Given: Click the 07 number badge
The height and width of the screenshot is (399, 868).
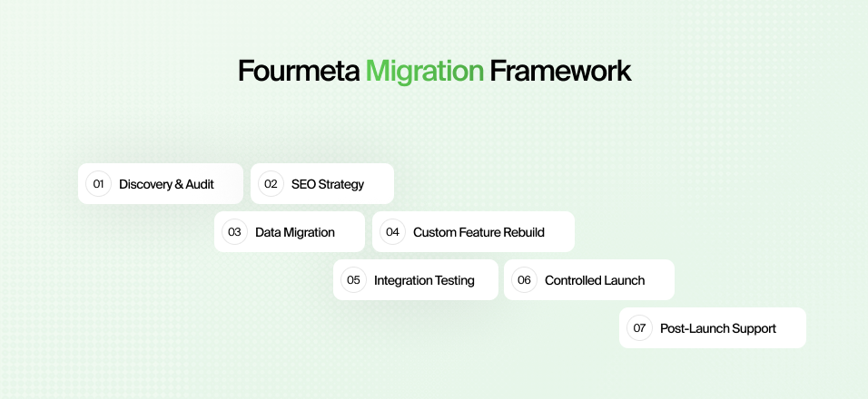Looking at the screenshot, I should click(x=639, y=327).
